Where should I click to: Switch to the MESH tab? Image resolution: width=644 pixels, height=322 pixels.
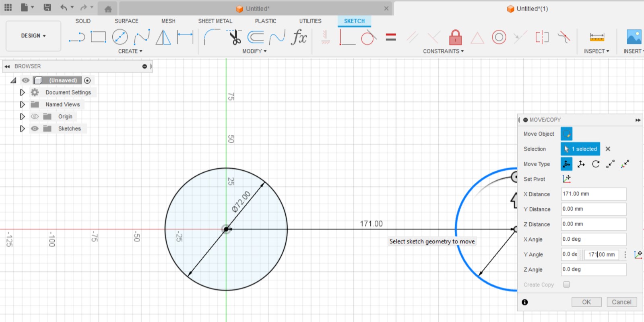(x=168, y=21)
